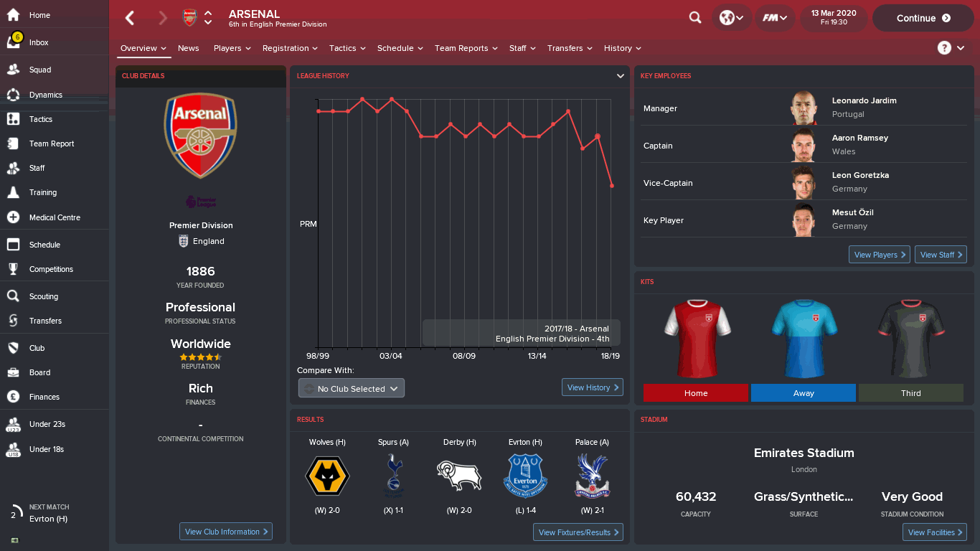Open the Training sidebar icon

click(x=13, y=192)
